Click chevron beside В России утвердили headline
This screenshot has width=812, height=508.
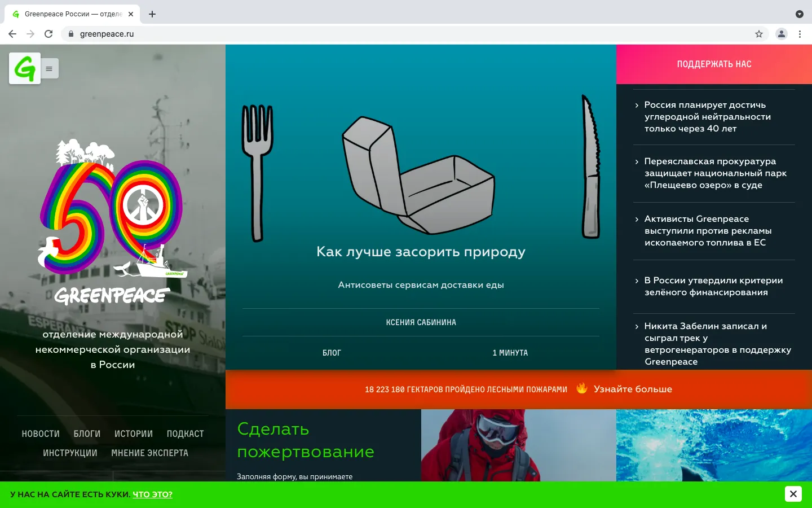[x=637, y=281]
